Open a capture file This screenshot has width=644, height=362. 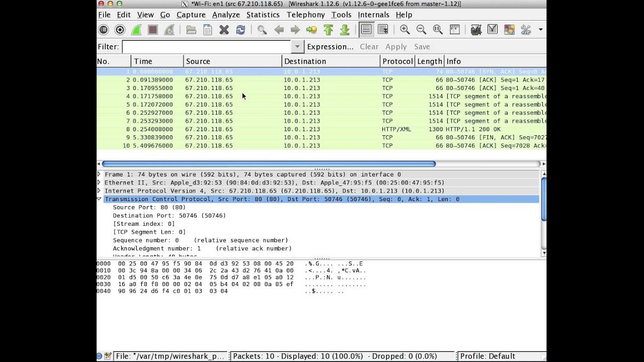click(191, 30)
